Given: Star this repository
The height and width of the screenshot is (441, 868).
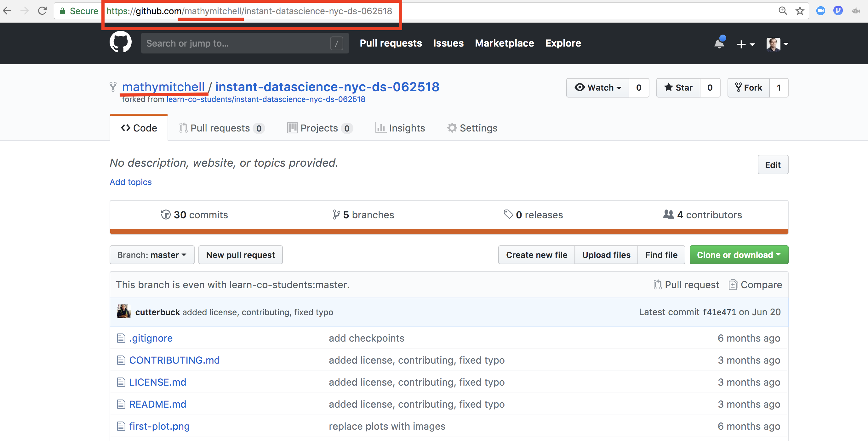Looking at the screenshot, I should pyautogui.click(x=678, y=87).
